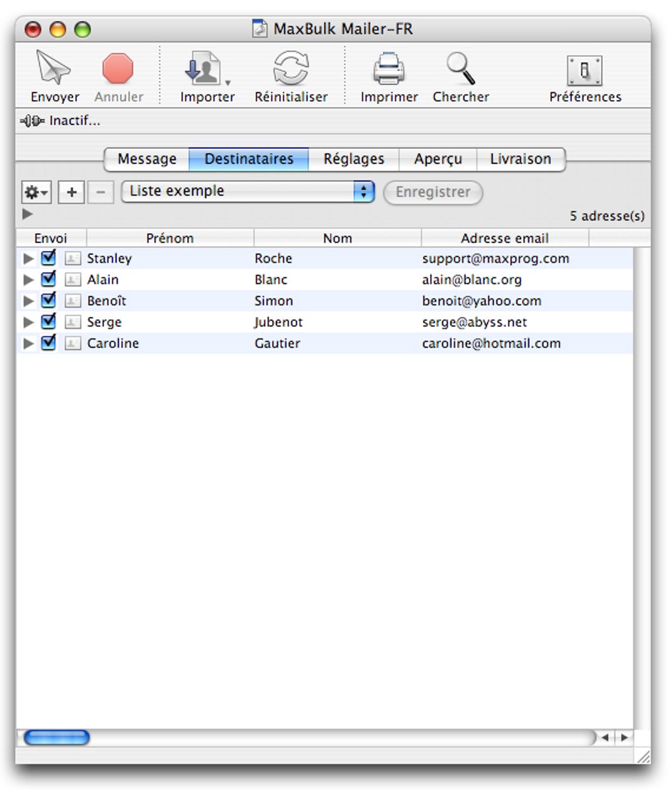The image size is (672, 790).
Task: Sort by the Prénom column header
Action: (170, 238)
